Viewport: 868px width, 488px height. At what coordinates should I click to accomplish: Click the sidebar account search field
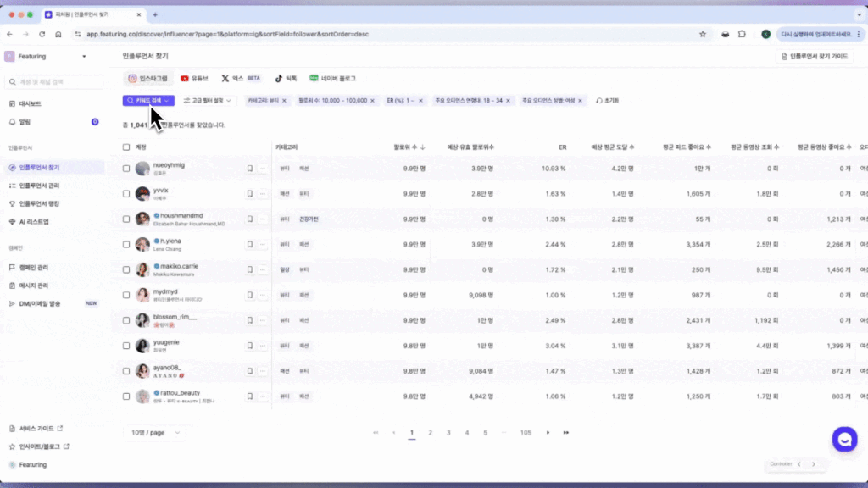[x=55, y=82]
